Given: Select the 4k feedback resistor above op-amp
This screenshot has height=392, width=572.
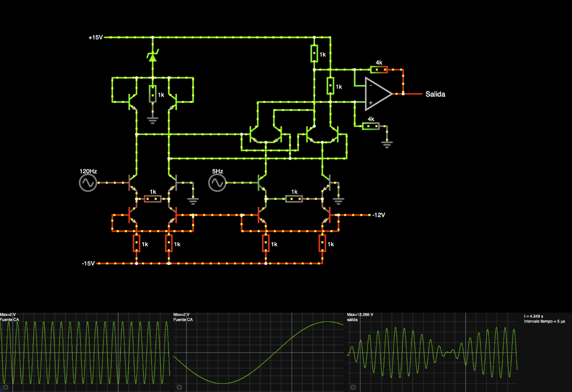Looking at the screenshot, I should pyautogui.click(x=379, y=70).
